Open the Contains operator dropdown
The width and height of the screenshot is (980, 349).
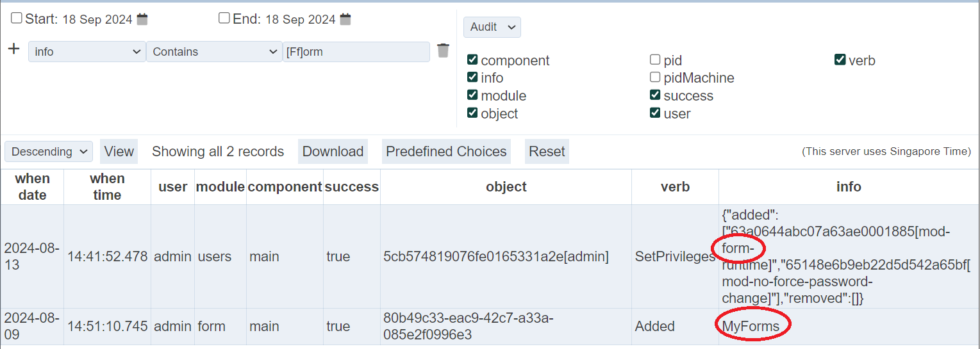click(x=214, y=52)
